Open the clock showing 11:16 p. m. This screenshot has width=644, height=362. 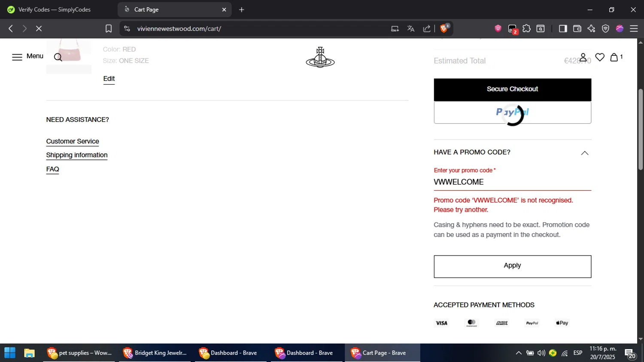tap(602, 353)
